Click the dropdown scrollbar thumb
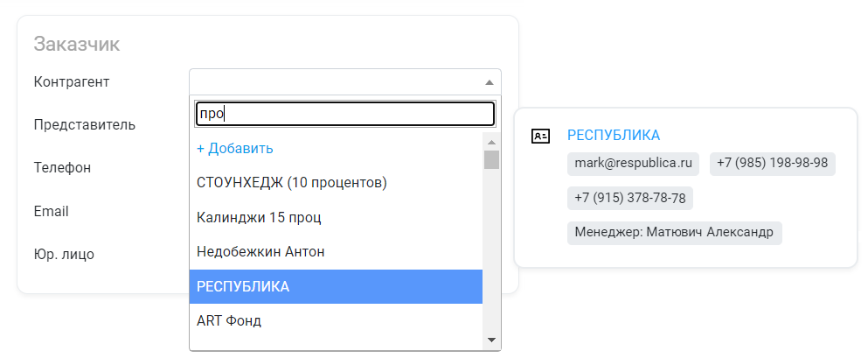Viewport: 868px width, 358px height. pos(491,159)
